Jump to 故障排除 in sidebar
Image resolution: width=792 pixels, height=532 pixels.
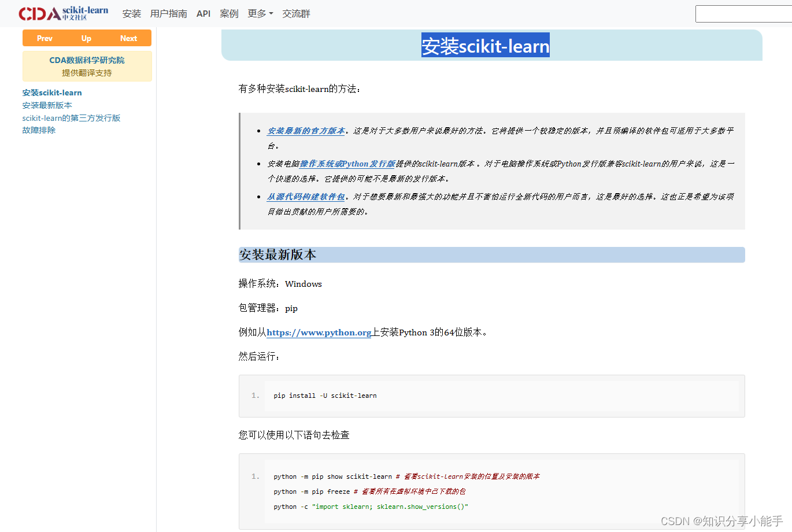coord(39,130)
